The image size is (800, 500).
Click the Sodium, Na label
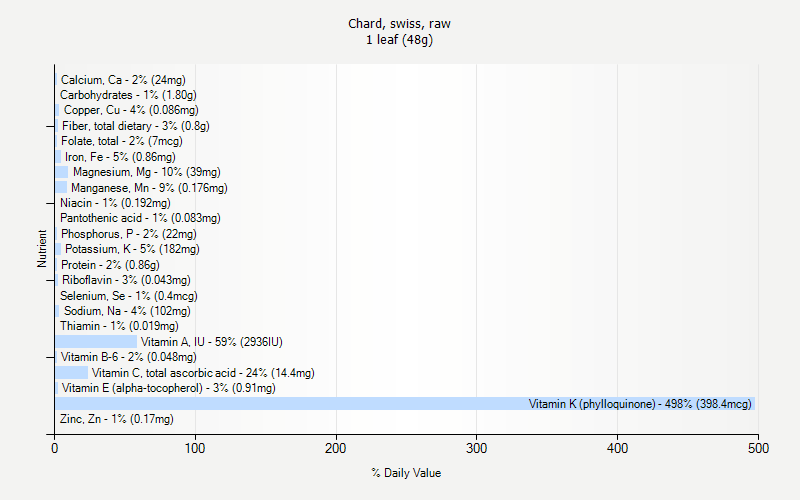point(127,311)
